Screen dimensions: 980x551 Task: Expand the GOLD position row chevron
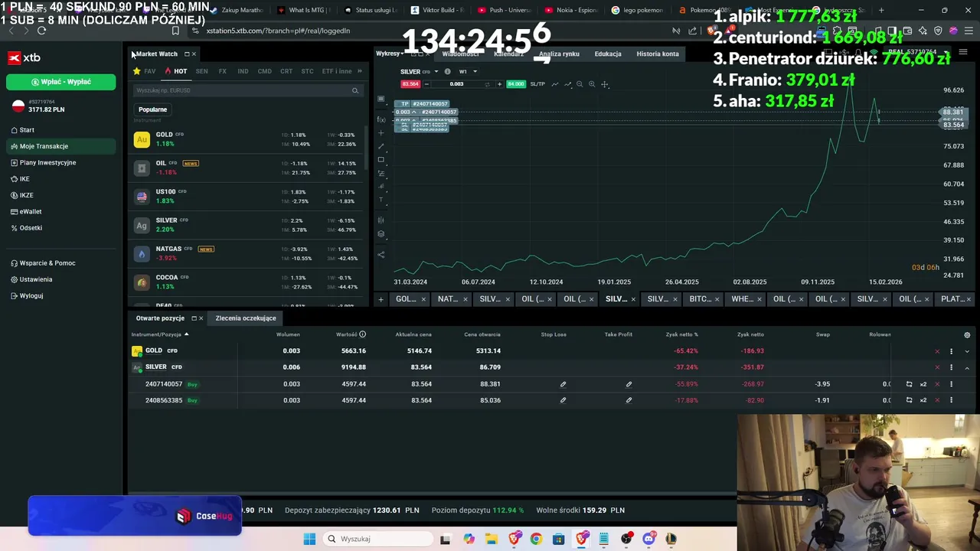pyautogui.click(x=967, y=351)
